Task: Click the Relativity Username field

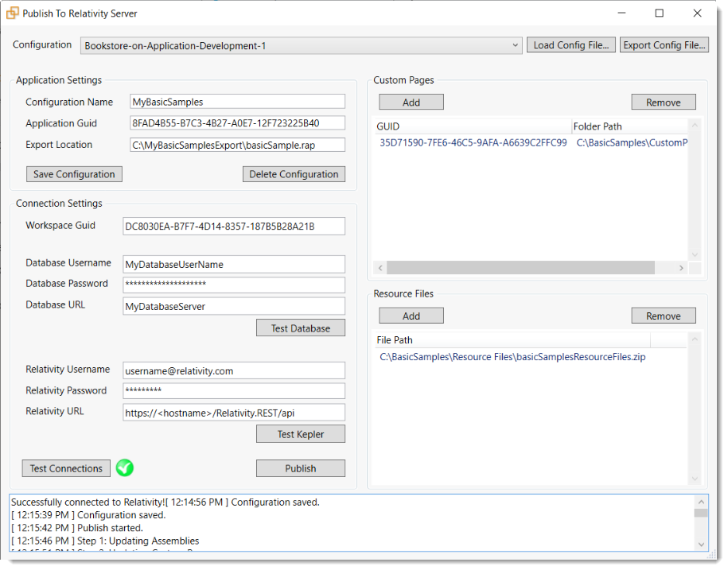Action: pyautogui.click(x=234, y=370)
